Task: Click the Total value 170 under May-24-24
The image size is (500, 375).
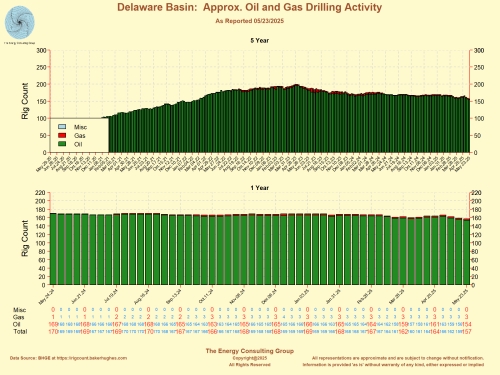Action: coord(53,332)
